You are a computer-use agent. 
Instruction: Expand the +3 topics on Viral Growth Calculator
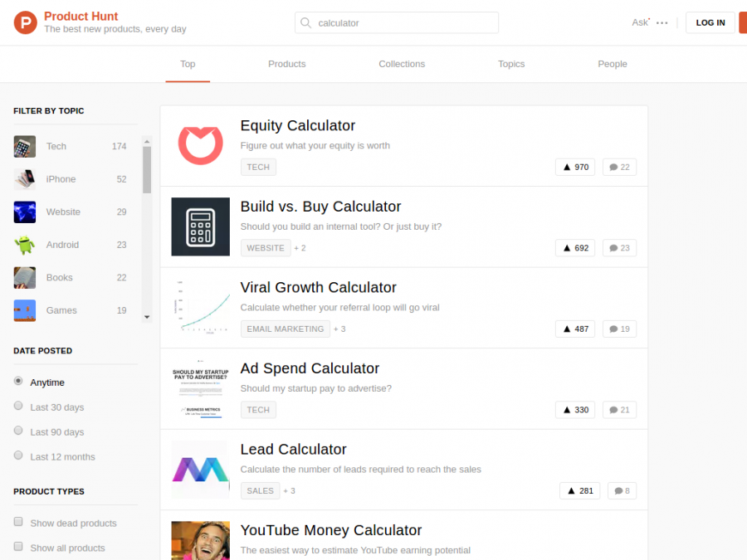tap(339, 329)
